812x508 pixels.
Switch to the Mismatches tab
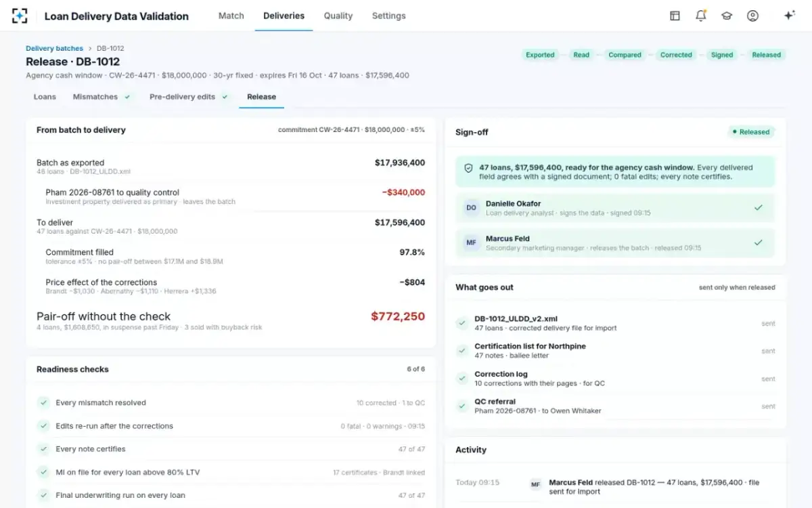[95, 97]
